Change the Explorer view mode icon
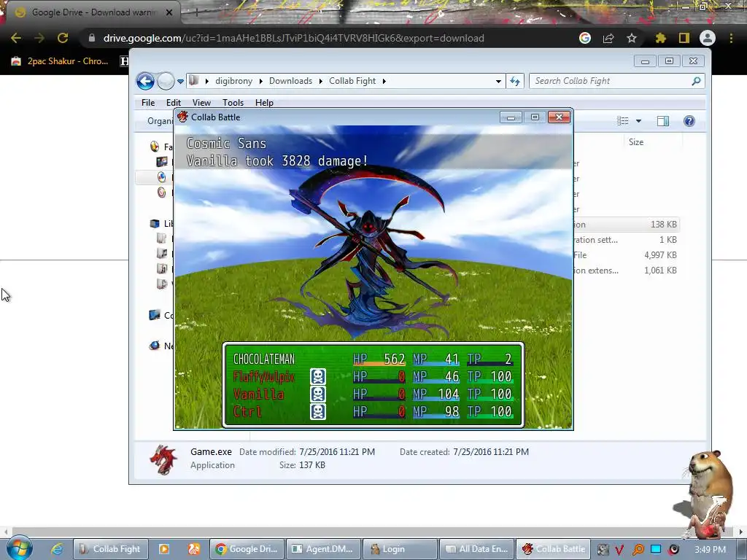Screen dimensions: 747x560 click(623, 121)
